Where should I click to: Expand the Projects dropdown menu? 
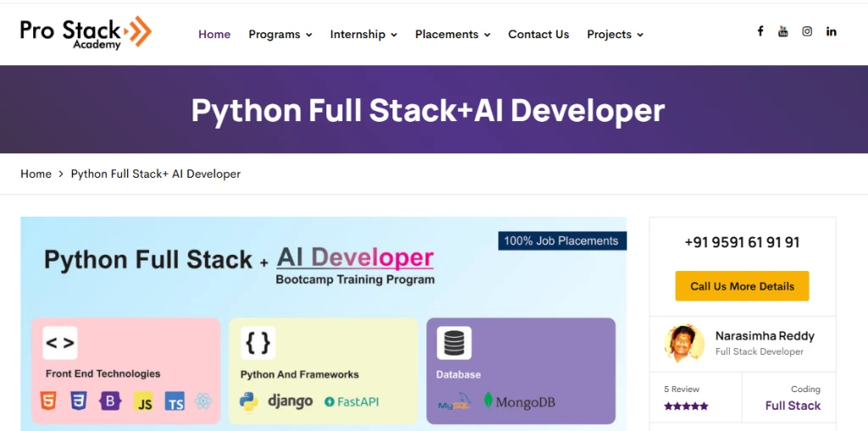click(615, 35)
